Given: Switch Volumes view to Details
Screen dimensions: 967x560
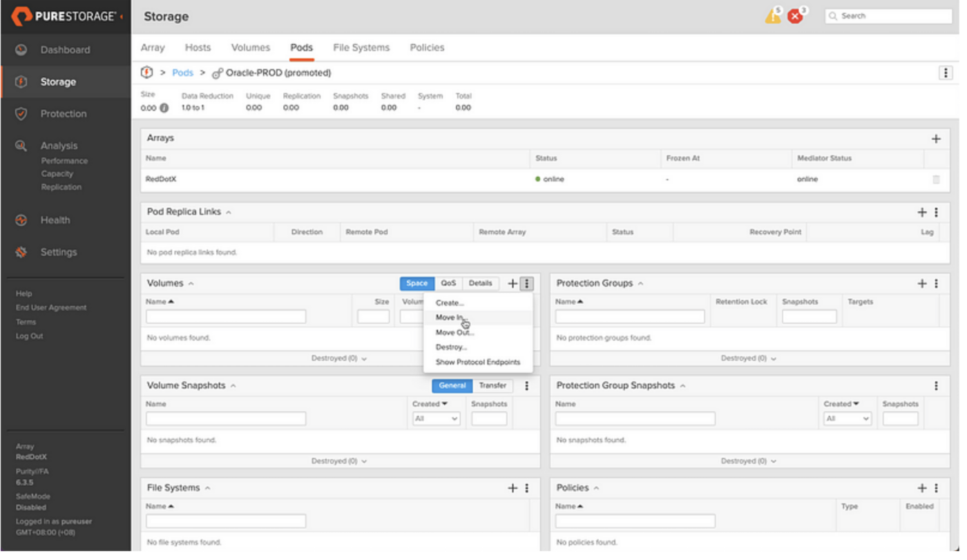Looking at the screenshot, I should (481, 284).
